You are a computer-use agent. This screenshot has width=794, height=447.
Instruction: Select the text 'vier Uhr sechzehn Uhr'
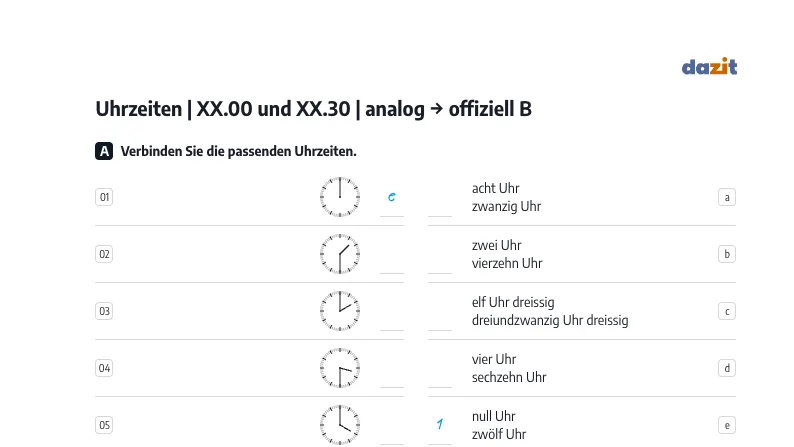pyautogui.click(x=509, y=368)
